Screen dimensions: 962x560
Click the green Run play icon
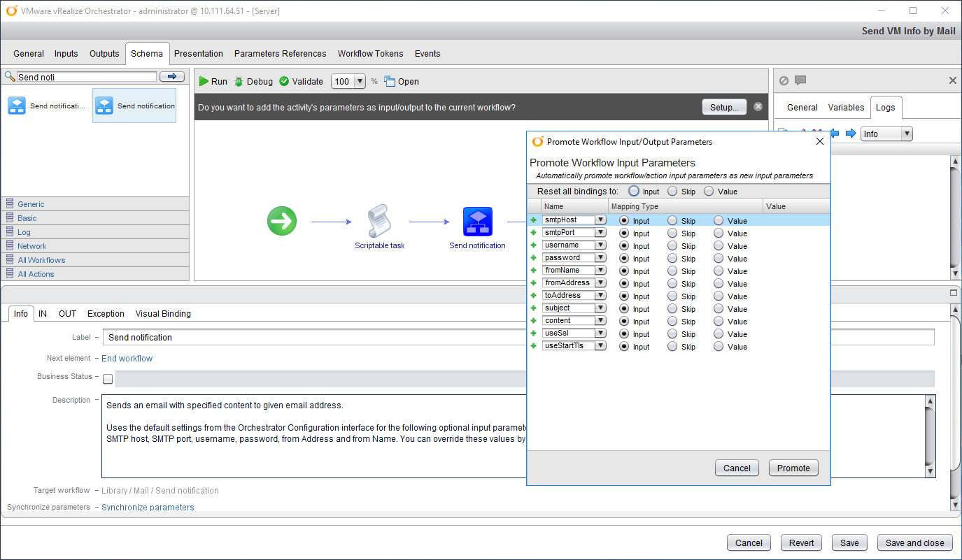tap(204, 81)
